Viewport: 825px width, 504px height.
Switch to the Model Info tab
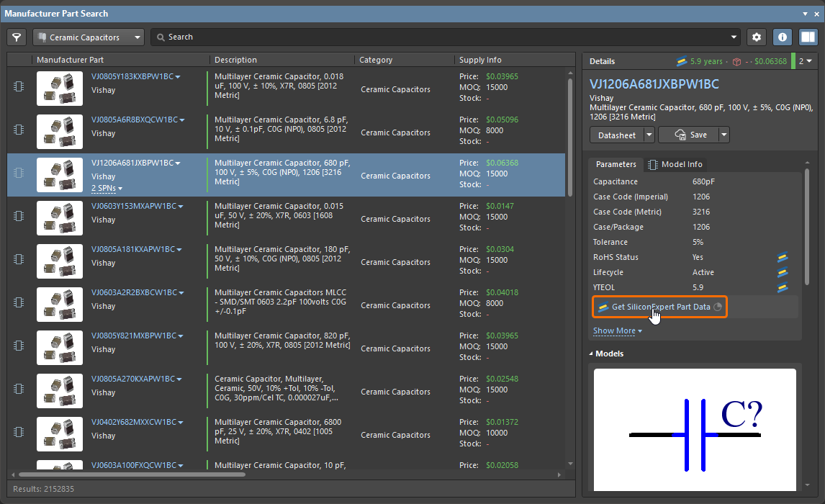pyautogui.click(x=675, y=165)
